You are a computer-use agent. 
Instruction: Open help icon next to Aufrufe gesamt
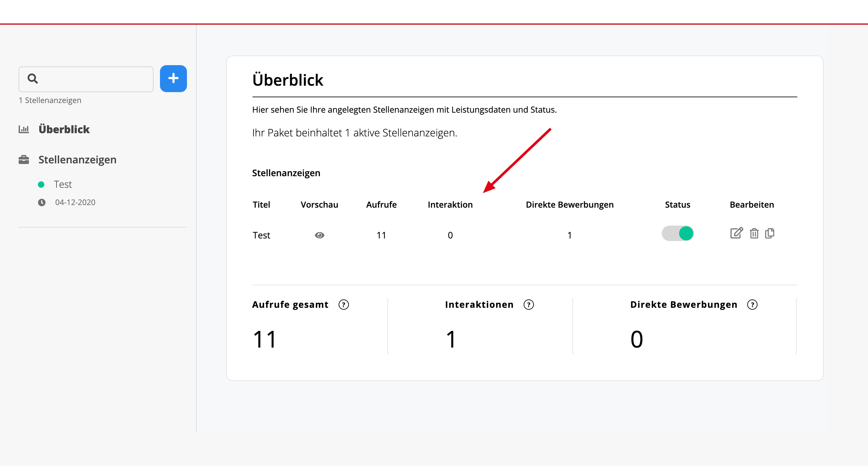(x=344, y=305)
